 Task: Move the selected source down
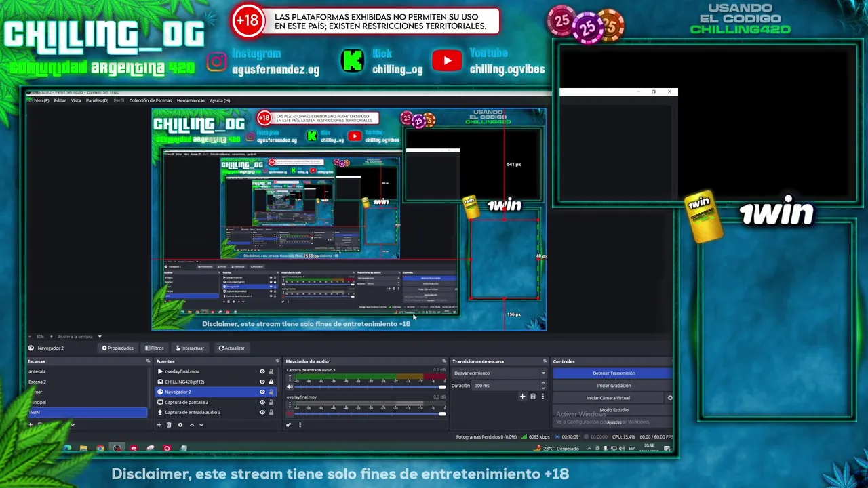click(201, 425)
